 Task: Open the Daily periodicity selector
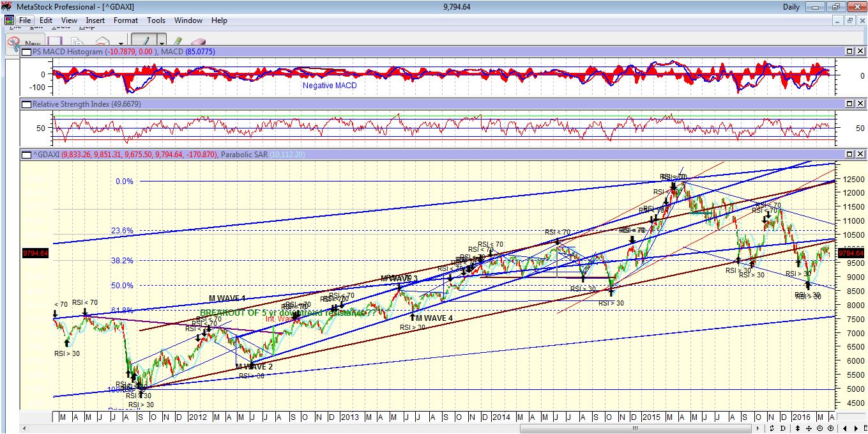[x=792, y=6]
